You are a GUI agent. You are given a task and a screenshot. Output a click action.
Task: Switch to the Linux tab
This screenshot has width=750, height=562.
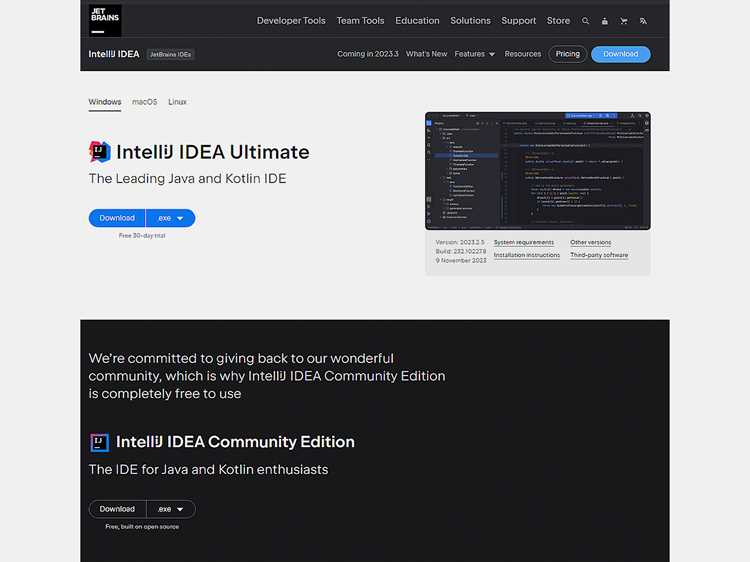[x=177, y=102]
